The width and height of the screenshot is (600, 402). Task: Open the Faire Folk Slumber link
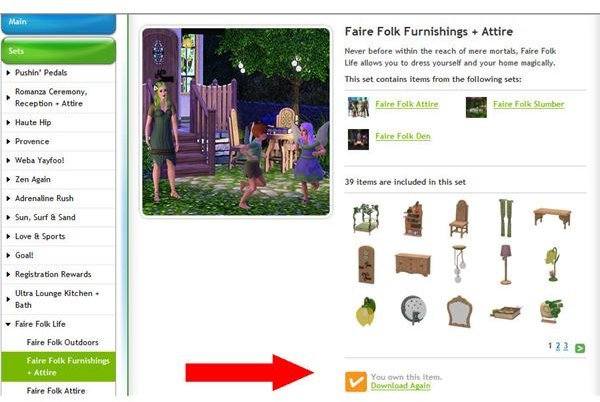(528, 104)
